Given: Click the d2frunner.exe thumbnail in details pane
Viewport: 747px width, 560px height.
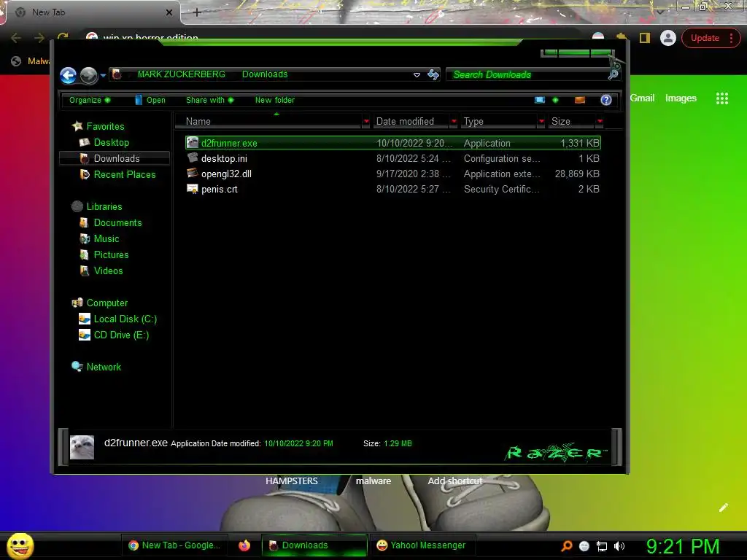Looking at the screenshot, I should 82,447.
